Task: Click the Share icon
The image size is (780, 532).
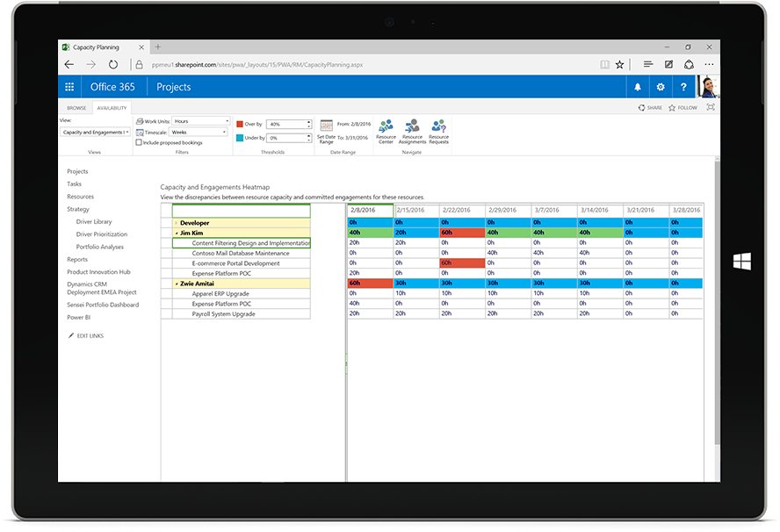Action: 642,107
